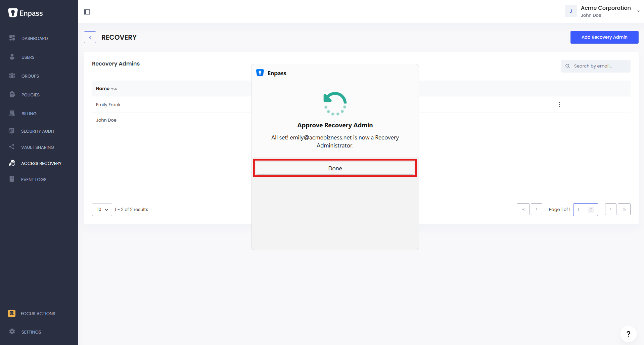Click the J user avatar
The width and height of the screenshot is (644, 345).
(x=570, y=11)
